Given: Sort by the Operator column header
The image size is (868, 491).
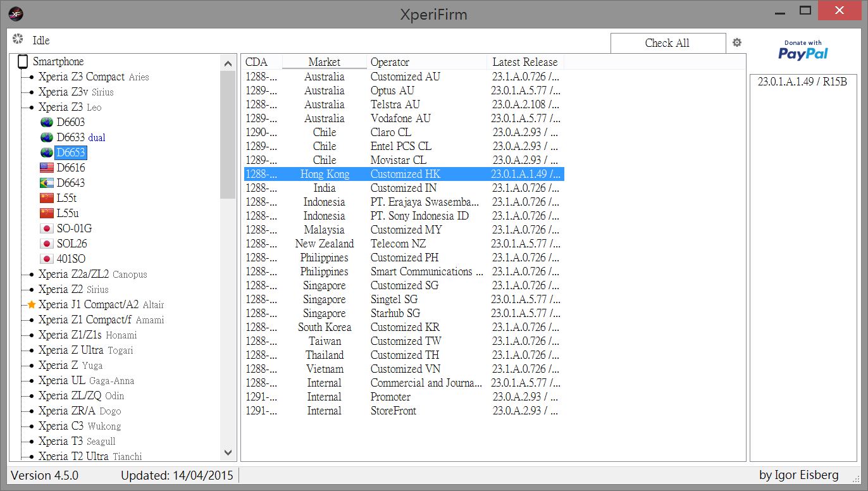Looking at the screenshot, I should 426,62.
